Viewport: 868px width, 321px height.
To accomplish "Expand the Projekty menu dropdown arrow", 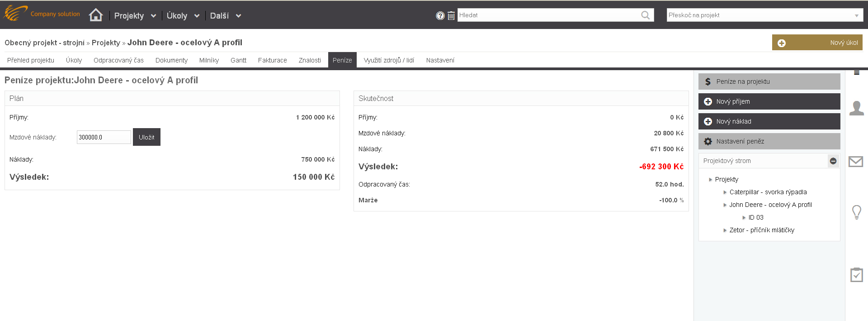I will click(x=154, y=16).
